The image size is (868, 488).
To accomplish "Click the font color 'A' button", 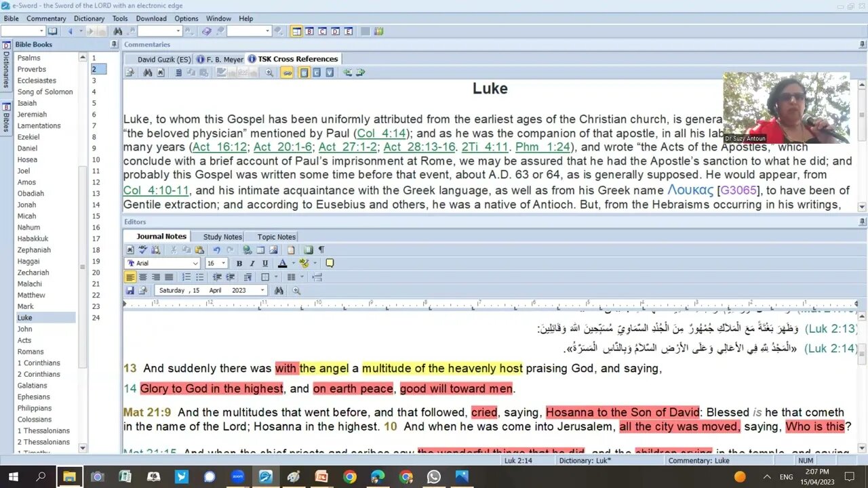I will point(282,263).
